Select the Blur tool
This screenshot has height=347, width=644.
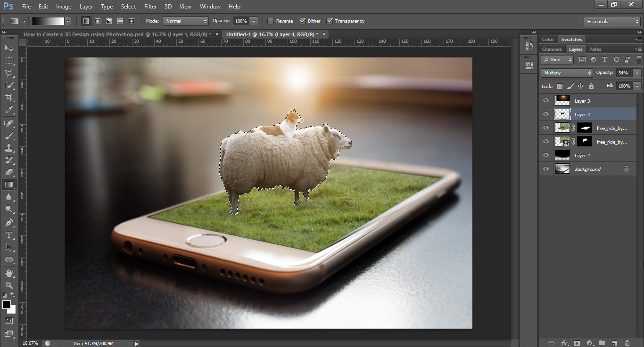[9, 197]
